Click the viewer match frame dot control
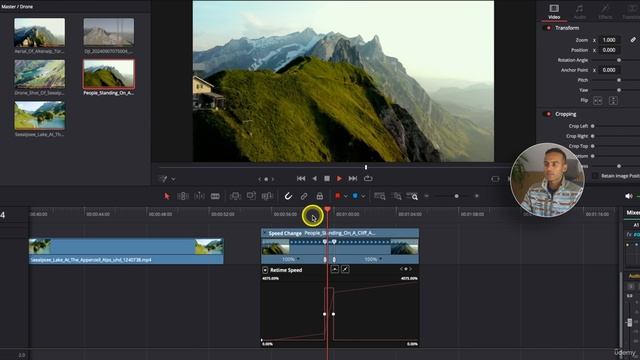640x360 pixels. click(x=266, y=179)
